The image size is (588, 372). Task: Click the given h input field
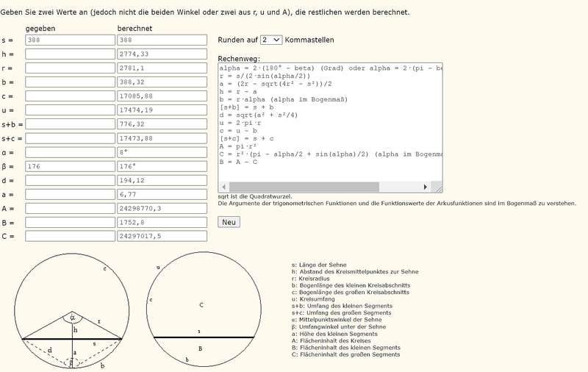70,54
